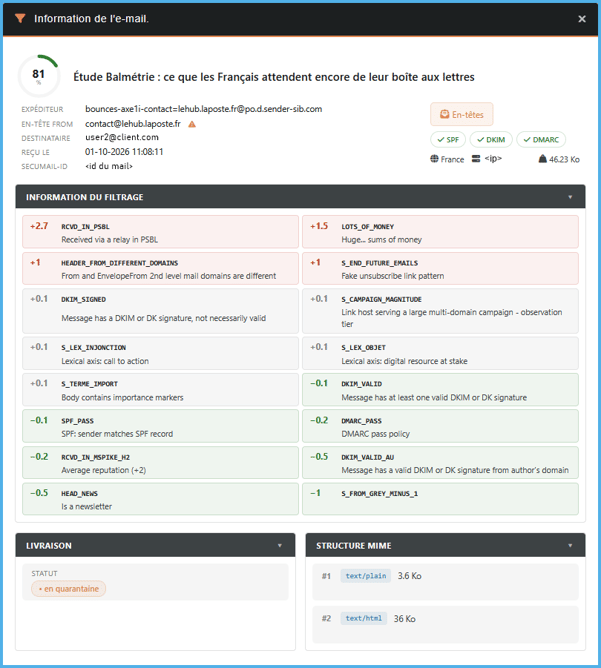
Task: Click the orange filter funnel icon
Action: click(x=20, y=18)
